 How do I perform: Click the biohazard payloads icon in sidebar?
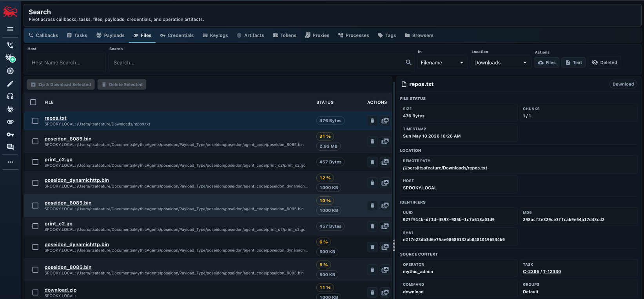click(10, 109)
